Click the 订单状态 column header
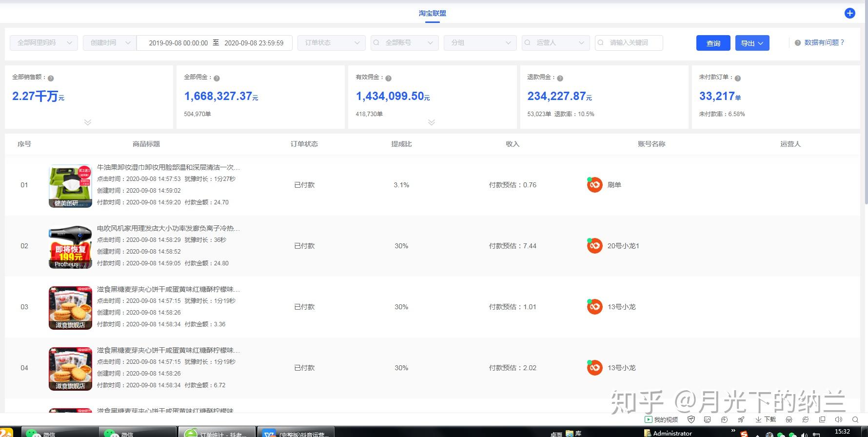 tap(304, 144)
